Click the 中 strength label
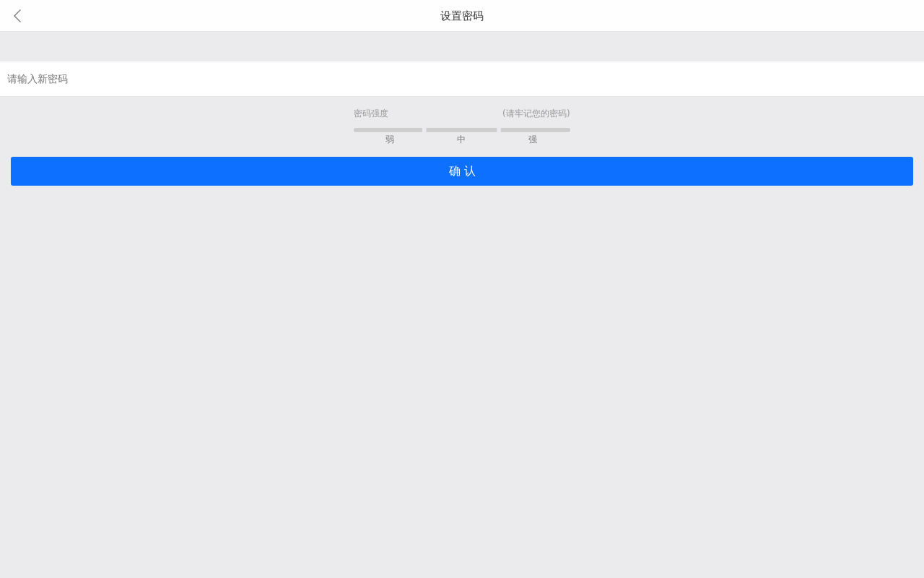This screenshot has width=924, height=578. [x=461, y=139]
